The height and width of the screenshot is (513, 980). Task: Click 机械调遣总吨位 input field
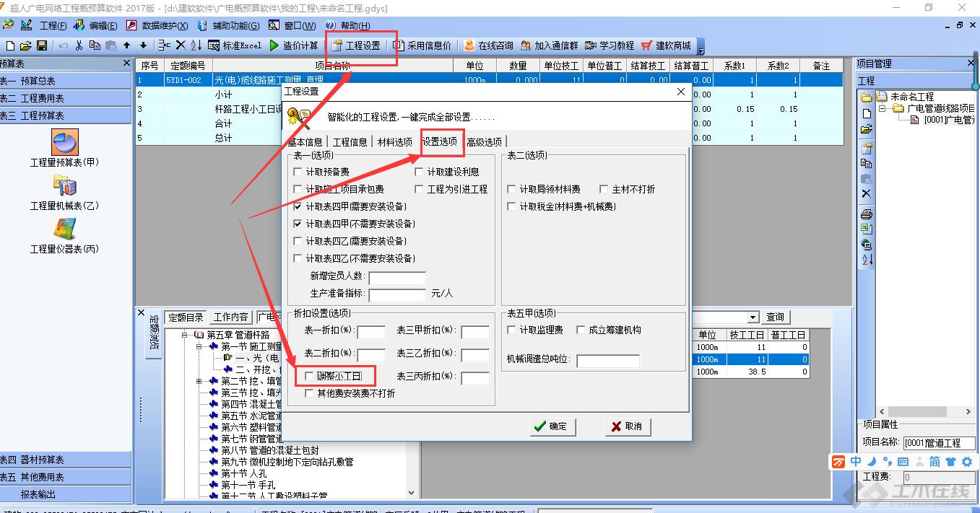(608, 361)
